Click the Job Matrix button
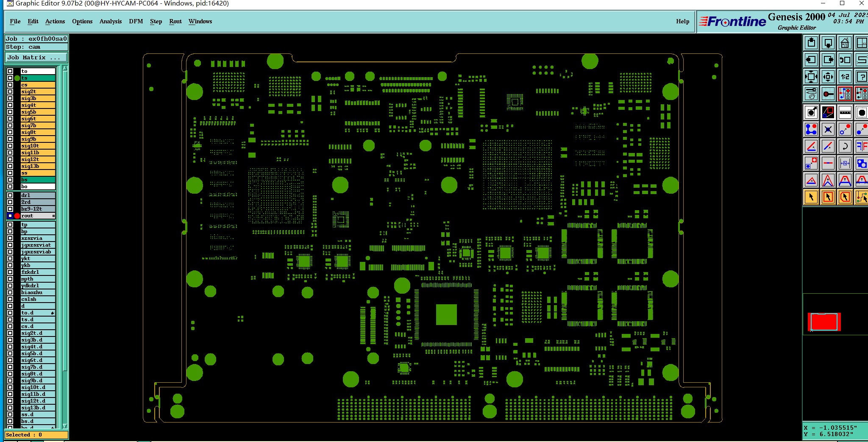Image resolution: width=868 pixels, height=442 pixels. pos(36,57)
